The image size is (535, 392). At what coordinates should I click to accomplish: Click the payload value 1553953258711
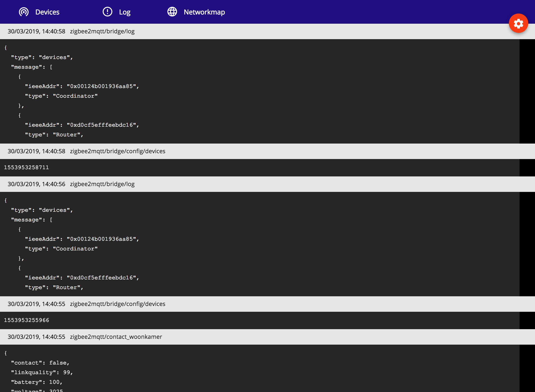point(26,167)
